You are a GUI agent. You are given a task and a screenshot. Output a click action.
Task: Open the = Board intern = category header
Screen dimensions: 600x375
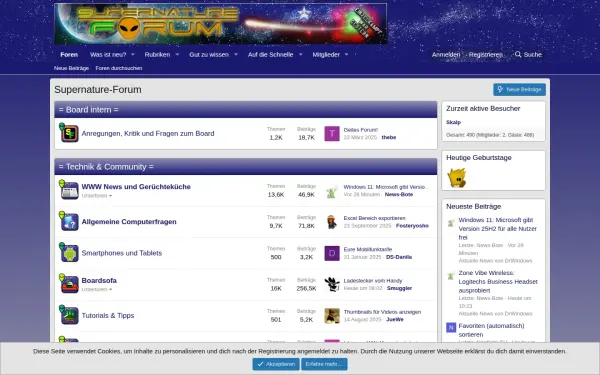point(88,110)
